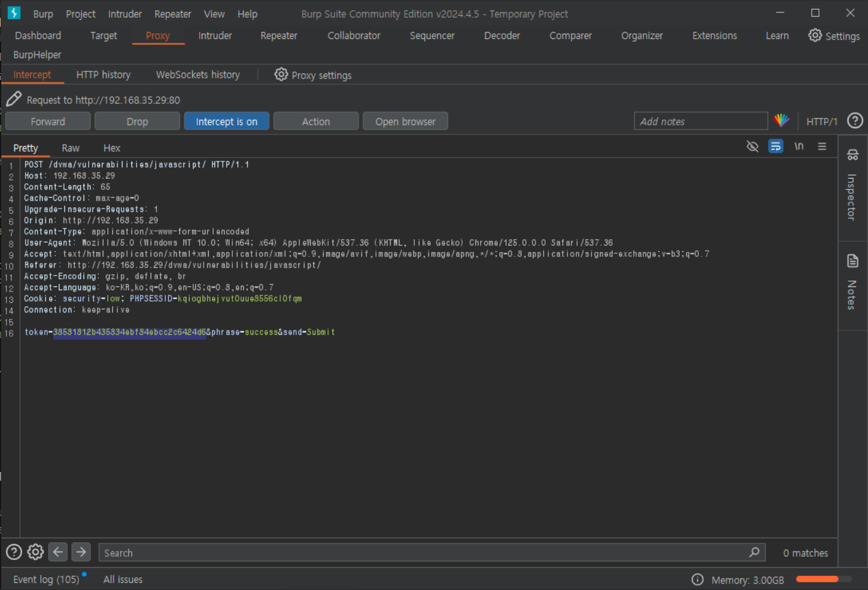
Task: Select the Pretty view tab
Action: (x=26, y=148)
